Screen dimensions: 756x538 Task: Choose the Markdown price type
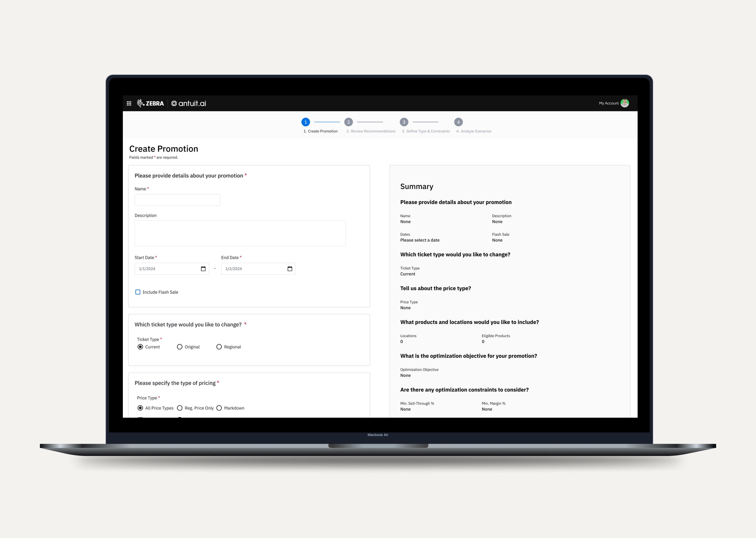click(219, 408)
